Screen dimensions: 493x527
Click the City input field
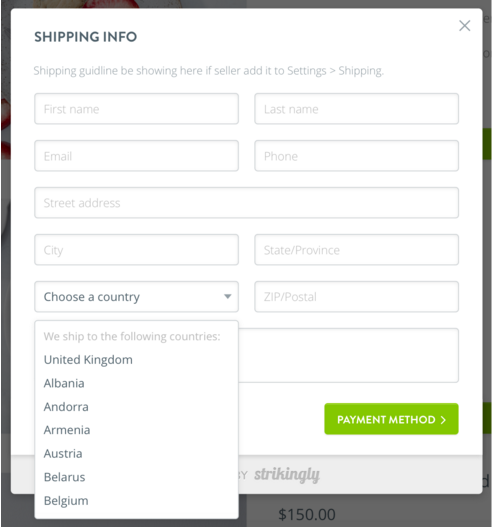click(136, 250)
